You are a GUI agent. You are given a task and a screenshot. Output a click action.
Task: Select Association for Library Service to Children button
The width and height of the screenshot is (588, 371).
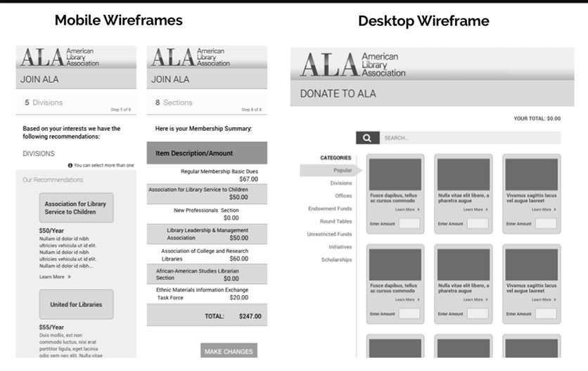click(x=75, y=207)
